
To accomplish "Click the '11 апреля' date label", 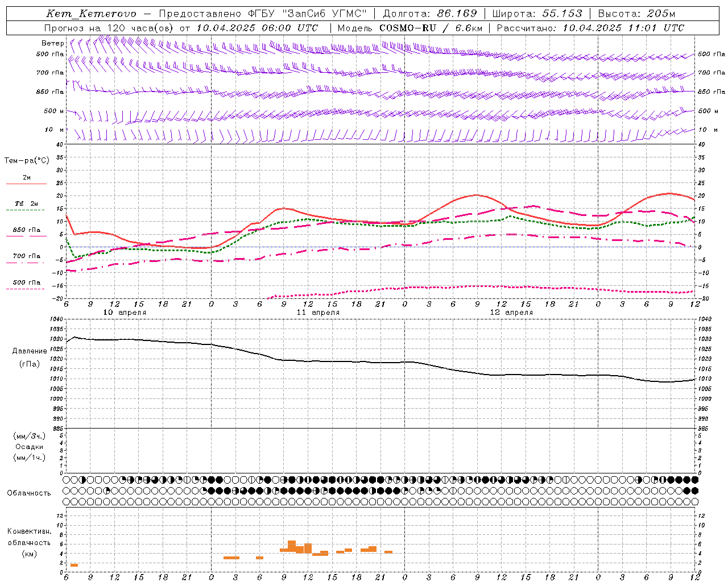I will point(318,313).
